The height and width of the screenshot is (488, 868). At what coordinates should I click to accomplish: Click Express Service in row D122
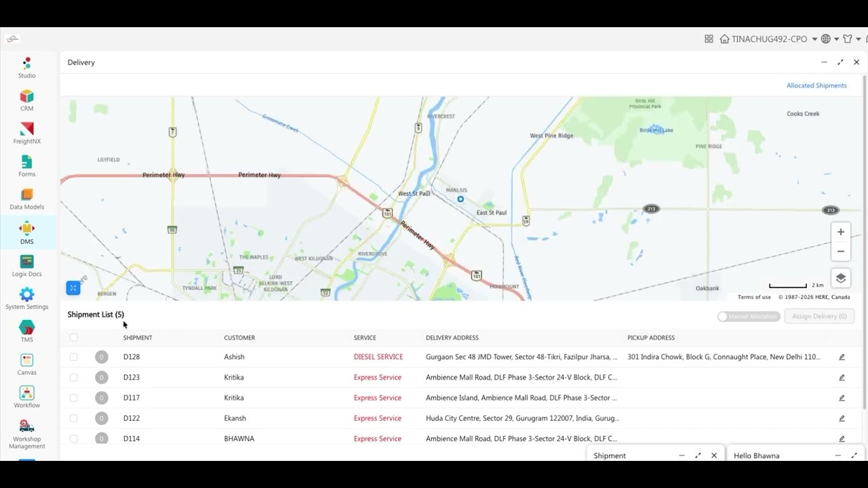point(378,418)
